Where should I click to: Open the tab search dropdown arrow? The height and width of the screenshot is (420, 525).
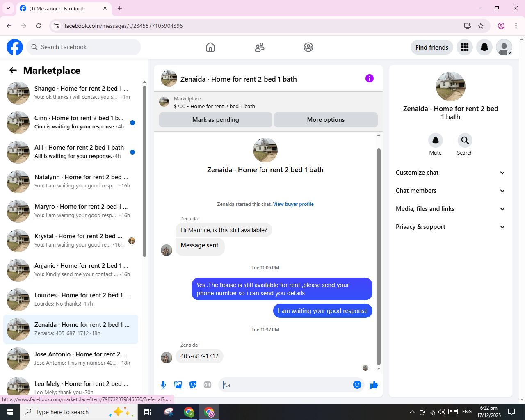8,8
